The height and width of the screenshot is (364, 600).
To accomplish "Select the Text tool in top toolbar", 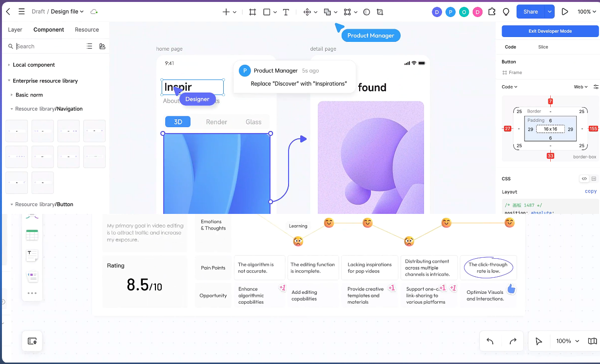I will (286, 12).
